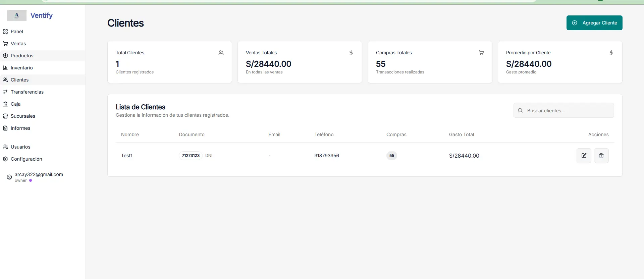Click the users icon in Total Clientes card

tap(221, 53)
